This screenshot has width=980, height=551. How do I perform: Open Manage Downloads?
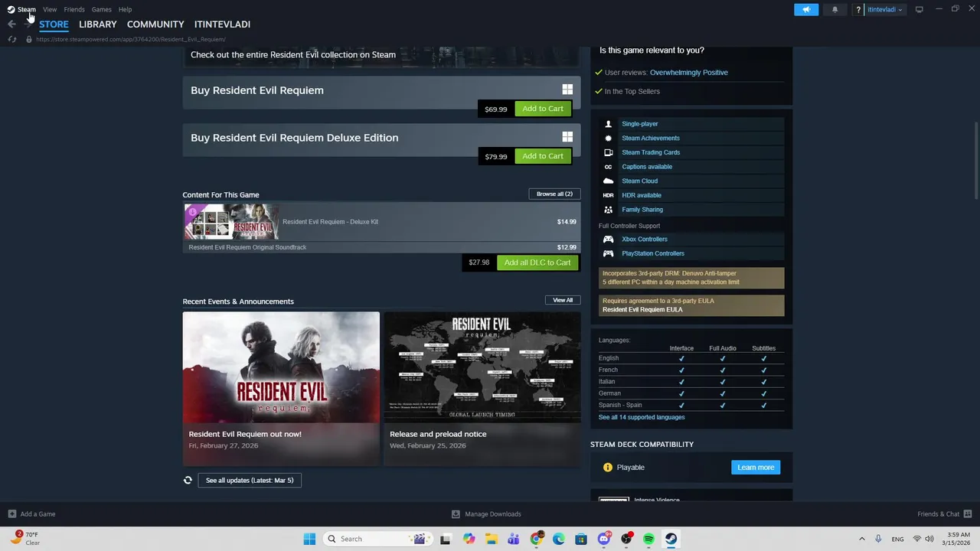coord(486,514)
